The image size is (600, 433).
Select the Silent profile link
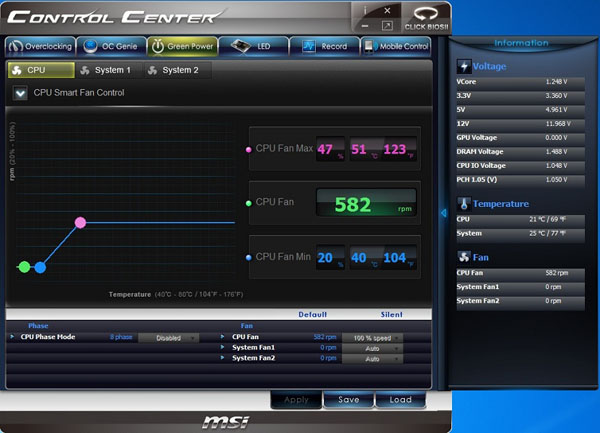(391, 314)
